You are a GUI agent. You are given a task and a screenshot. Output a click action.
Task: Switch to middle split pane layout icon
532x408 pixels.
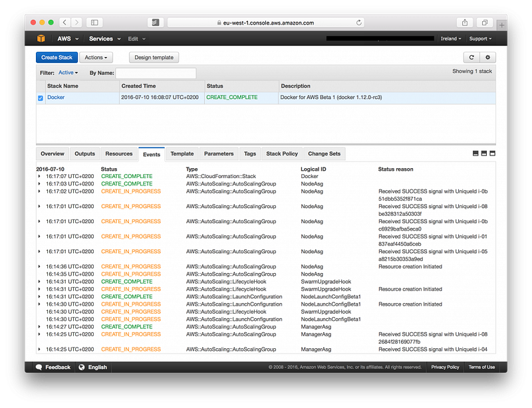tap(484, 153)
